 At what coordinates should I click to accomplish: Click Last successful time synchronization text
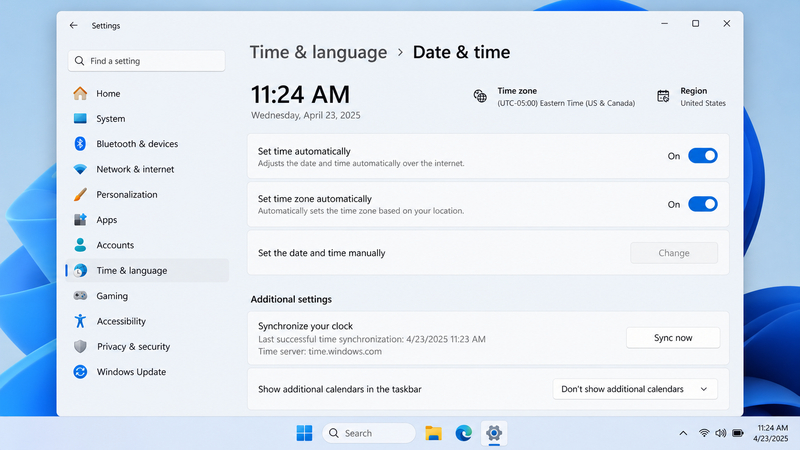pos(372,339)
